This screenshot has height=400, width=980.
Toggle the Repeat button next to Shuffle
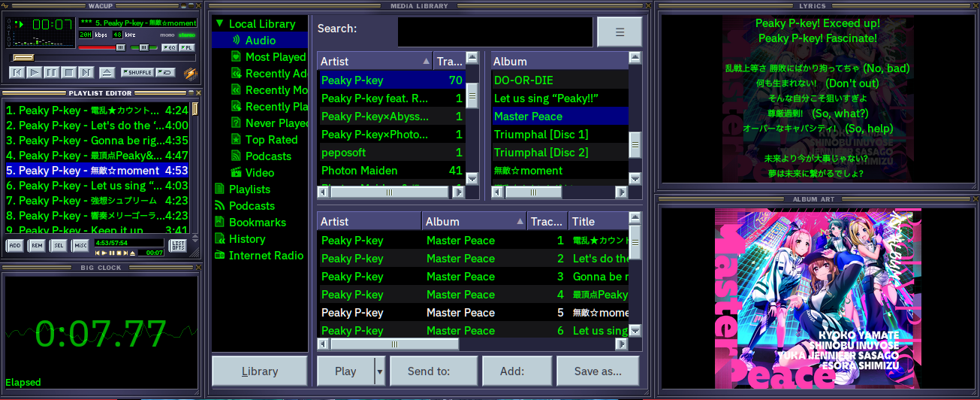[165, 72]
